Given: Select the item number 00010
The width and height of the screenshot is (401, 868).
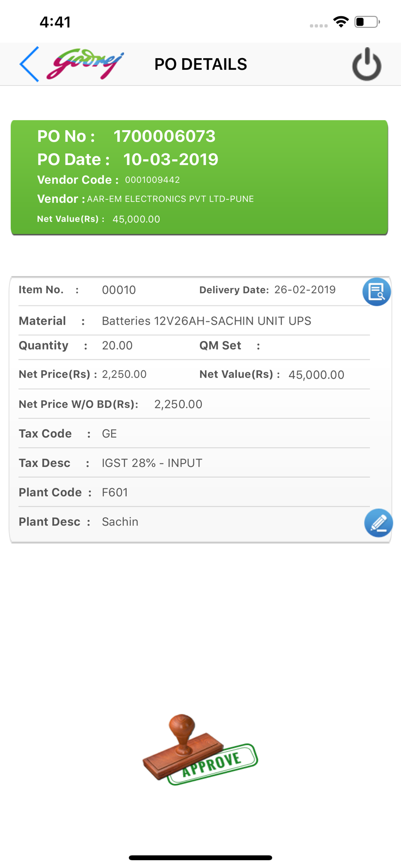Looking at the screenshot, I should click(119, 290).
